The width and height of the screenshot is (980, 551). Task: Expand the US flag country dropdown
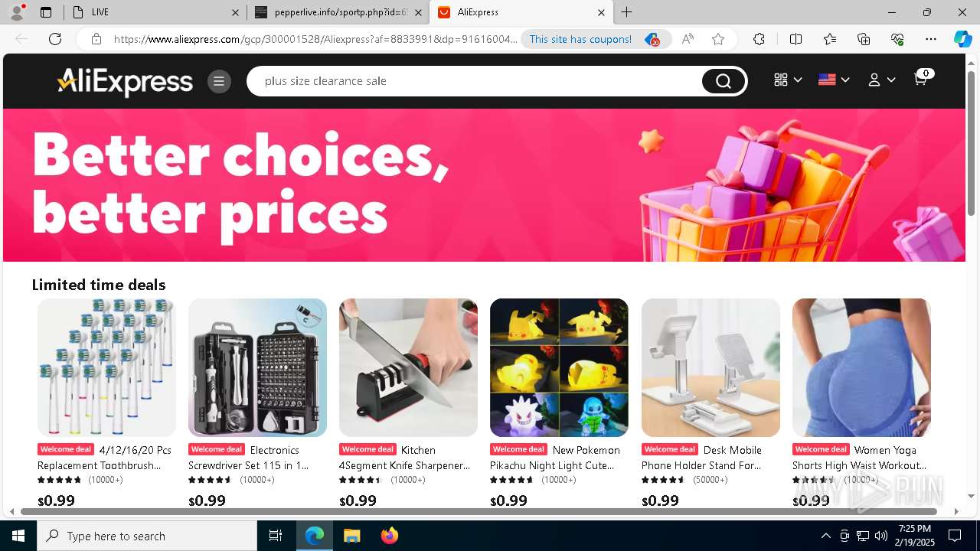[834, 80]
